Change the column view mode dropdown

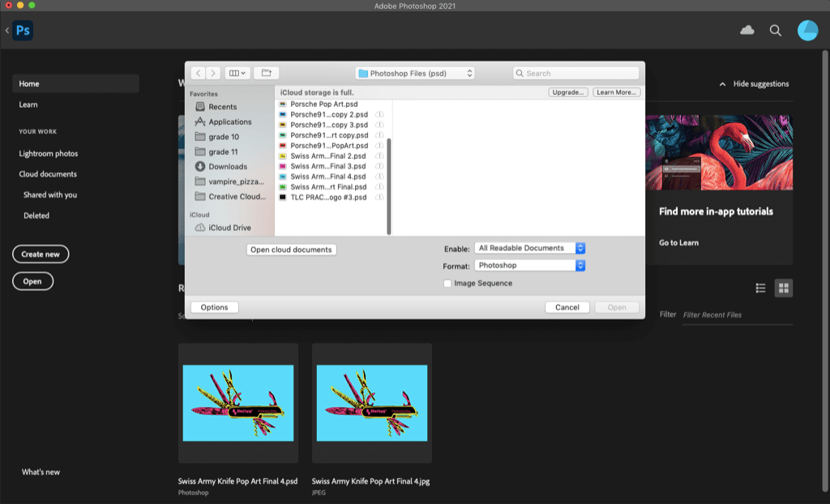coord(238,73)
